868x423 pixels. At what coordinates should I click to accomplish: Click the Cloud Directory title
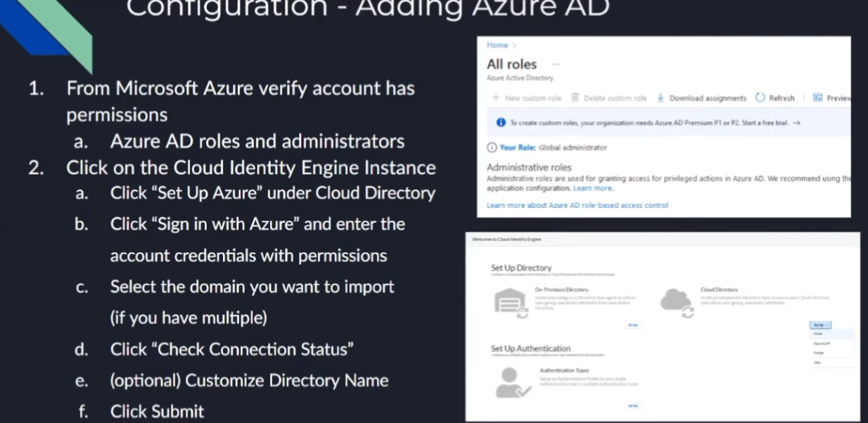[719, 289]
